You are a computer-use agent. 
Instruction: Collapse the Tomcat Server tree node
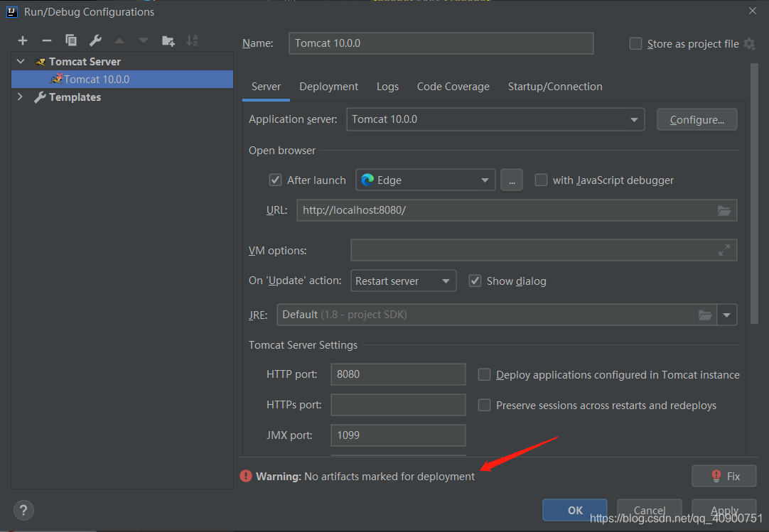[21, 61]
